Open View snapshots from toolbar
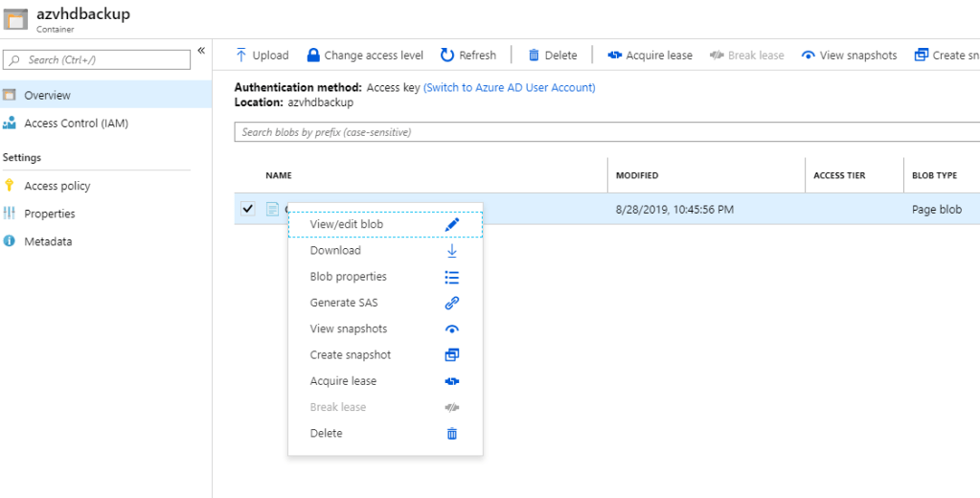This screenshot has height=498, width=980. coord(849,56)
